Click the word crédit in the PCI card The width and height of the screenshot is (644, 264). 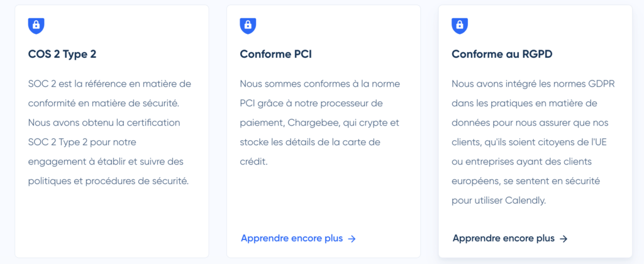253,162
